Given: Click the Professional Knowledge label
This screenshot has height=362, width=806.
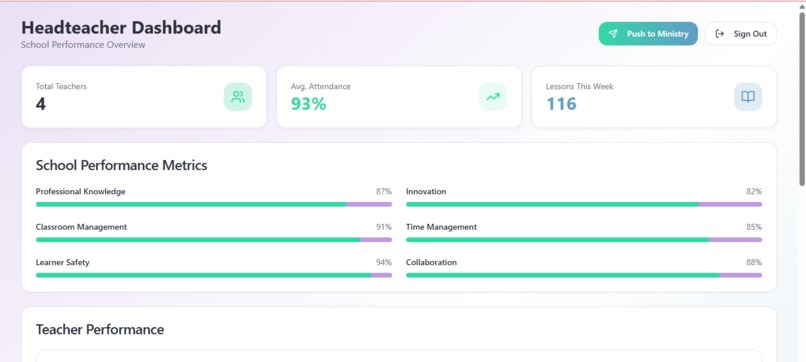Looking at the screenshot, I should (x=81, y=191).
